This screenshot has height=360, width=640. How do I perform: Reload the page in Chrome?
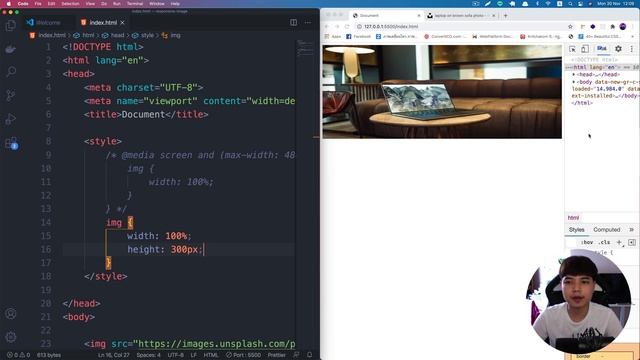(347, 27)
